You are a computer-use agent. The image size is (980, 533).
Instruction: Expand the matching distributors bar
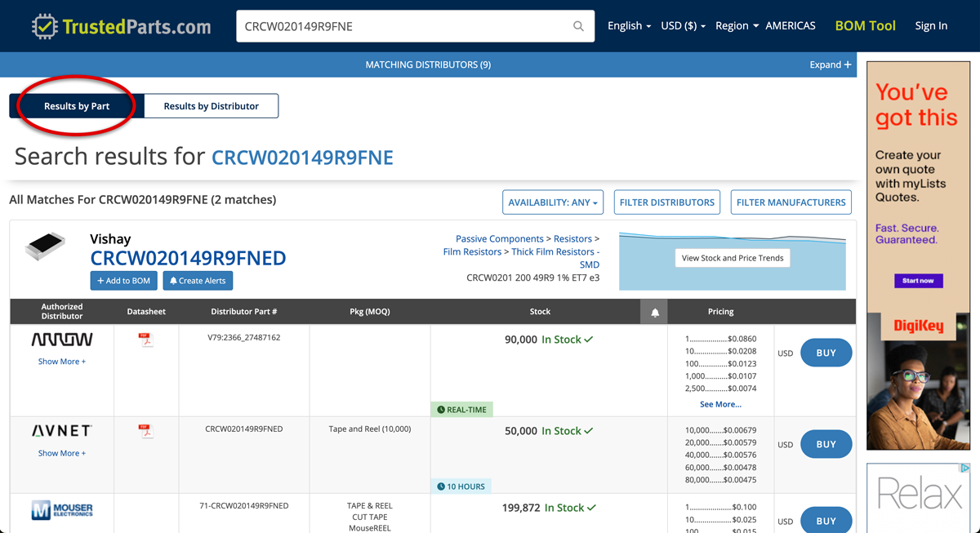[x=830, y=64]
